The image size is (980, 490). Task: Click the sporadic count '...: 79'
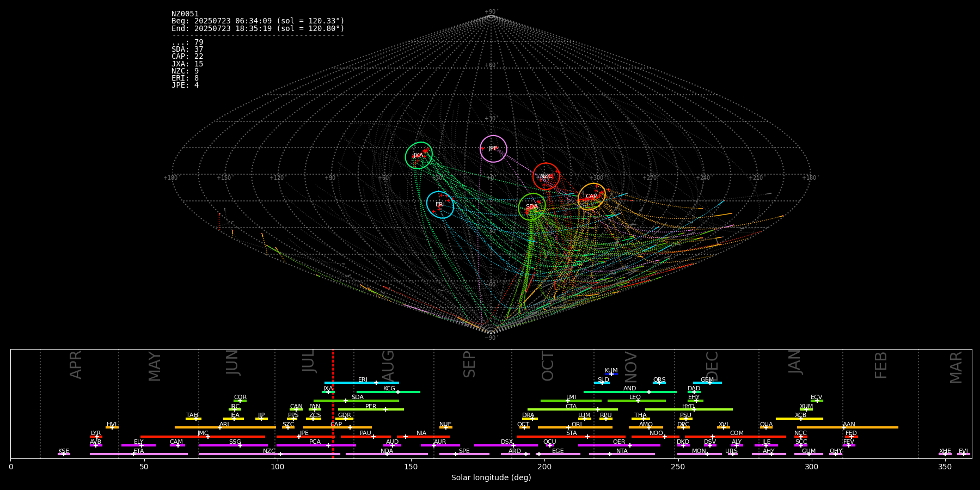pyautogui.click(x=187, y=42)
